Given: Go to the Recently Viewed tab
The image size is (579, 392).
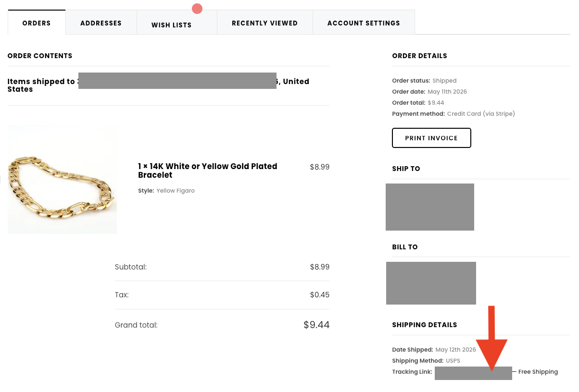Looking at the screenshot, I should coord(264,23).
